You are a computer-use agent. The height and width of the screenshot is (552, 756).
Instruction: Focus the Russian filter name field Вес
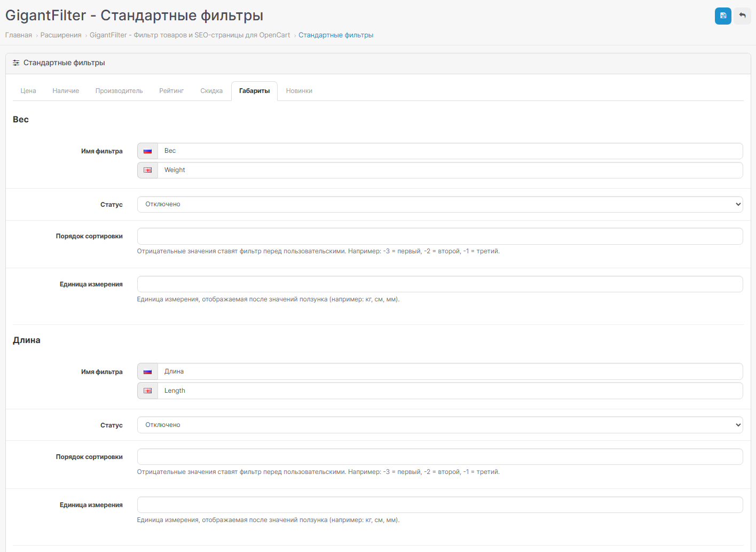tap(450, 151)
